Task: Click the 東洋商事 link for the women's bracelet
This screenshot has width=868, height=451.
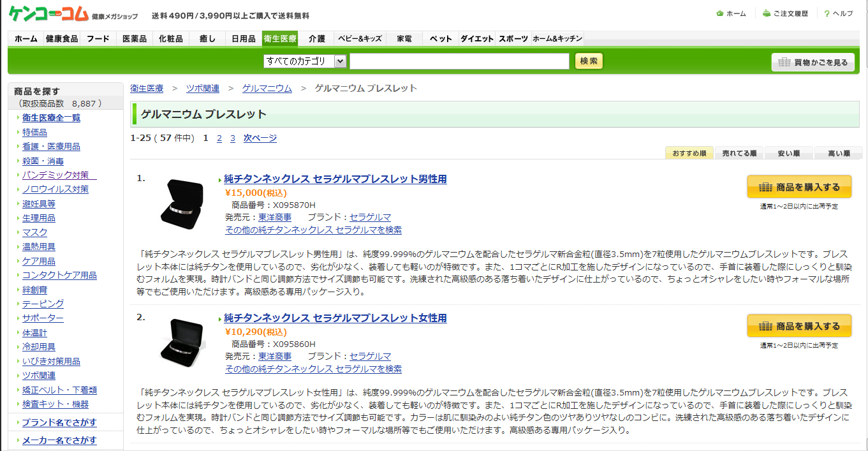Action: pos(275,357)
